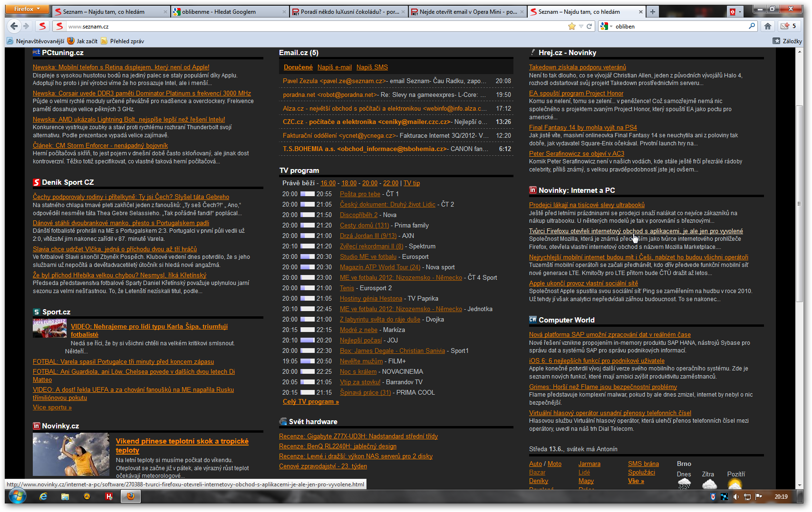Expand the URL history dropdown arrow
The height and width of the screenshot is (512, 812).
tap(581, 26)
